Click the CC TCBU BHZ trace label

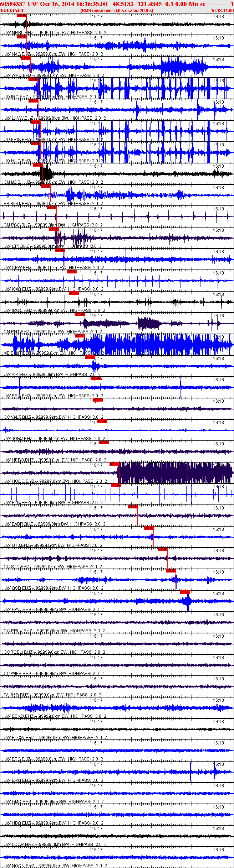click(55, 652)
